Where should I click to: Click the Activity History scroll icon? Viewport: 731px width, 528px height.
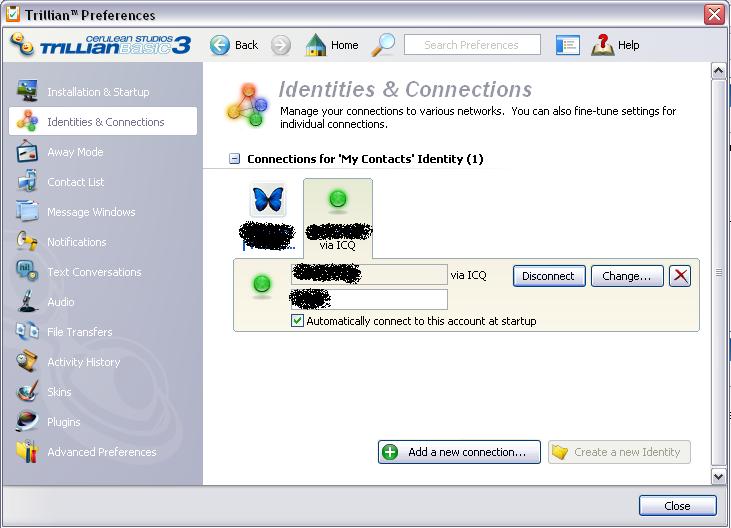pos(27,361)
